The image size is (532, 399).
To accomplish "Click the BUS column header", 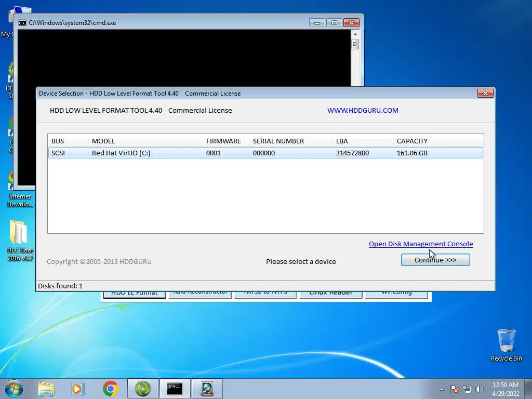I will (x=68, y=141).
